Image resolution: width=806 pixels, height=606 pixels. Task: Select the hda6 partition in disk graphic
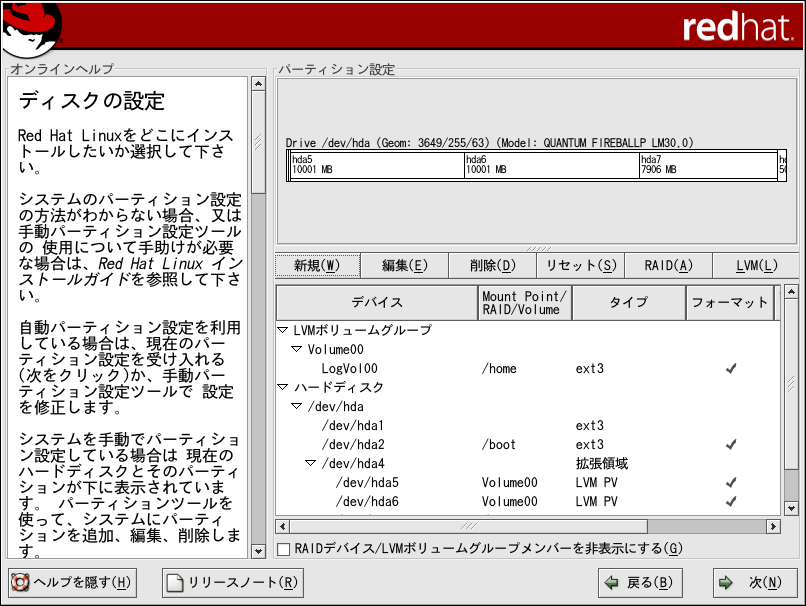click(550, 165)
